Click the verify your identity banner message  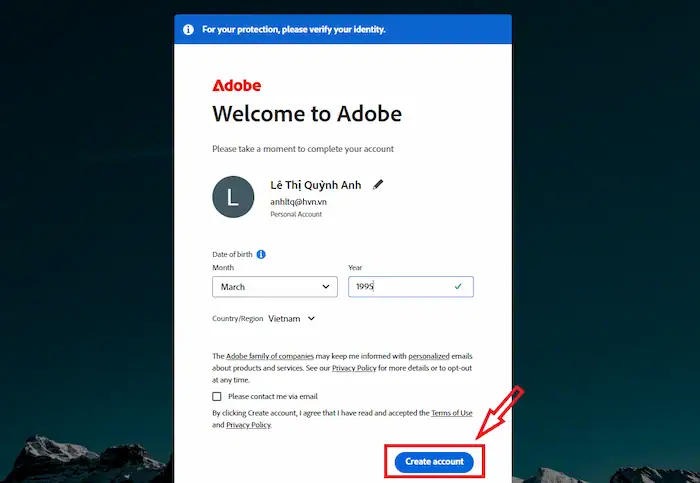point(293,29)
